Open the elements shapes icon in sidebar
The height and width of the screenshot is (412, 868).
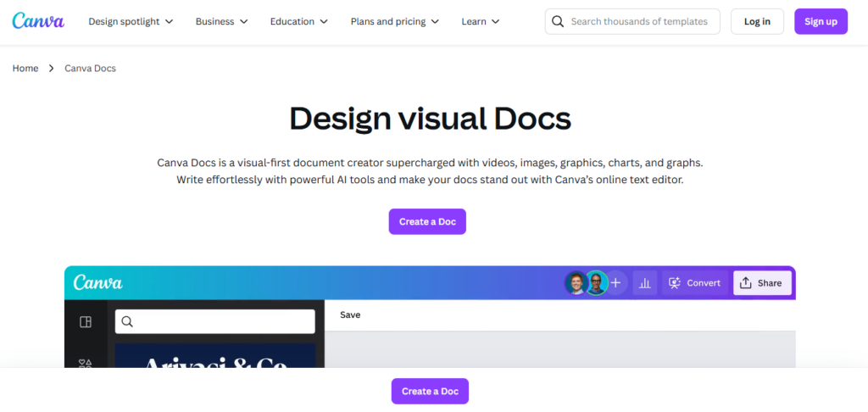point(86,364)
